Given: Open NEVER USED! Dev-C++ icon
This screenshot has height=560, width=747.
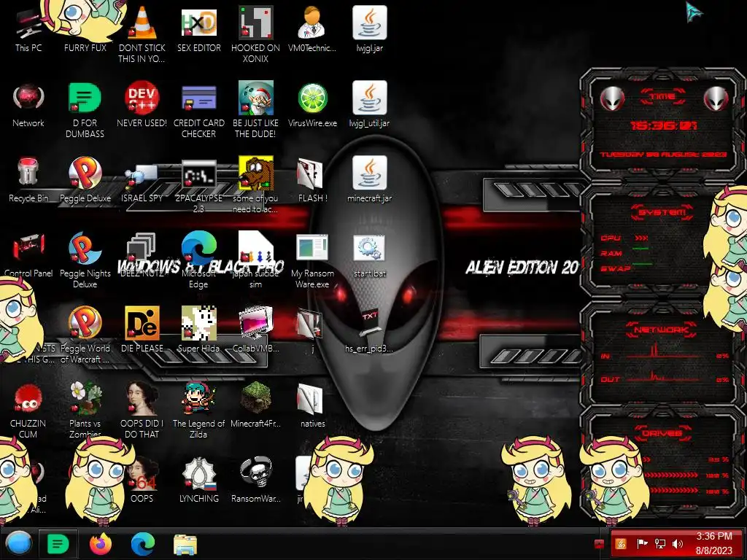Looking at the screenshot, I should [142, 98].
